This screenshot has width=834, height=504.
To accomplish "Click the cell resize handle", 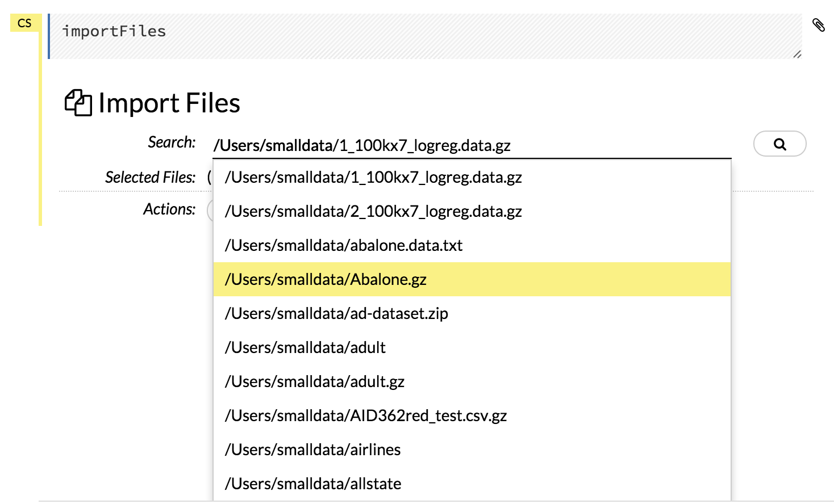I will click(799, 54).
